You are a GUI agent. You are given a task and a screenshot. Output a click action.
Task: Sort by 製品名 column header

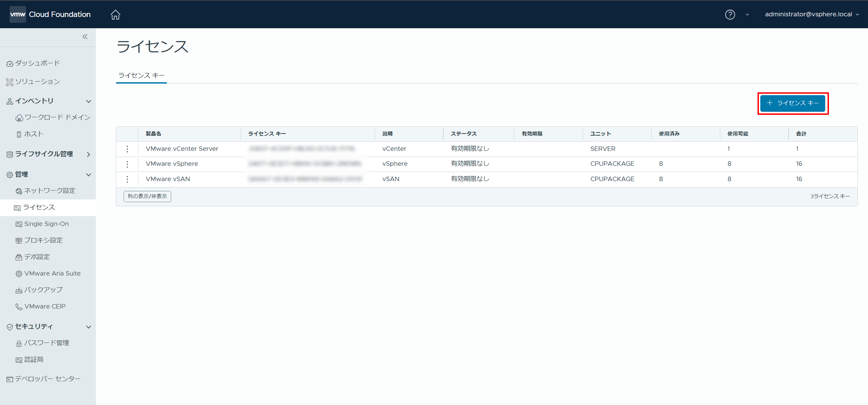pos(153,134)
